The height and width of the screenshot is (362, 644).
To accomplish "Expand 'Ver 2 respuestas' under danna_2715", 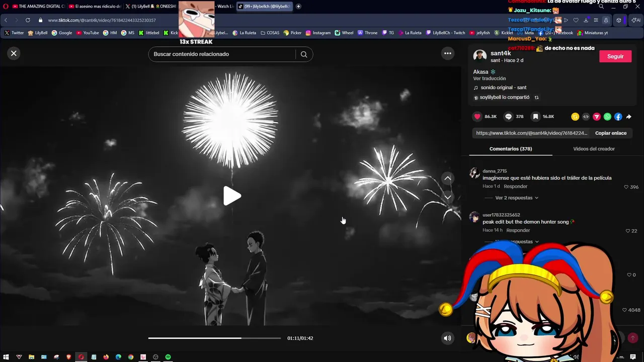I will (x=517, y=198).
